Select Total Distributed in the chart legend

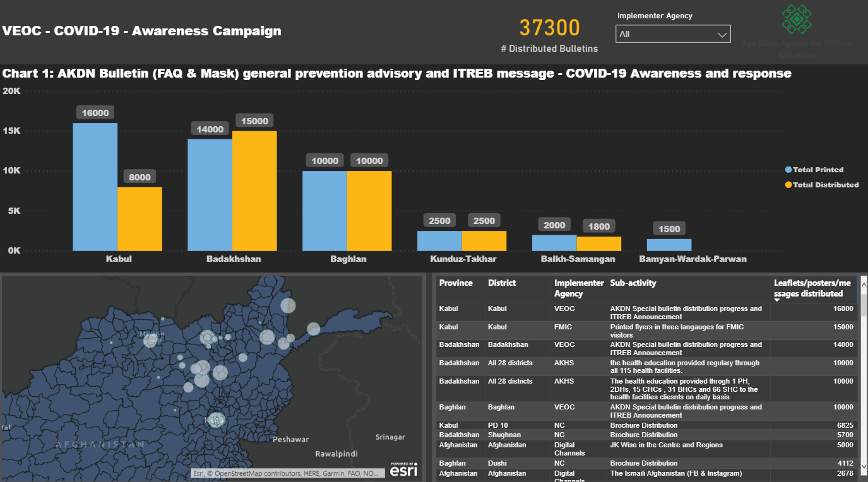click(821, 185)
